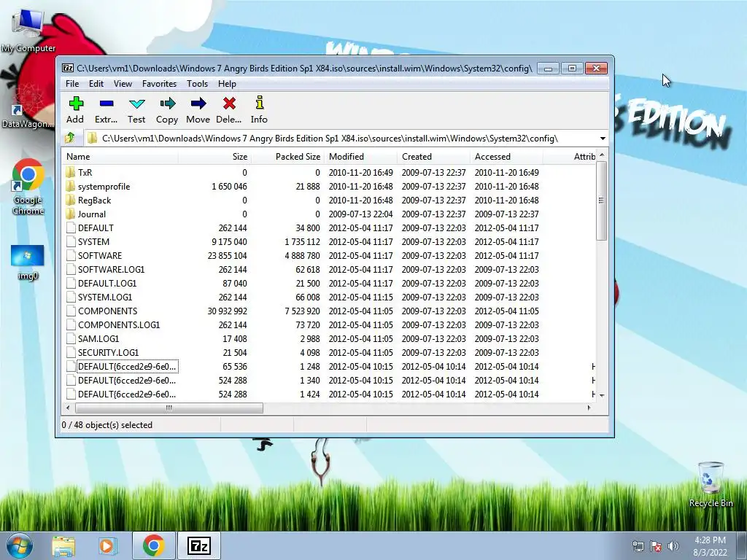Image resolution: width=747 pixels, height=560 pixels.
Task: Open the File menu
Action: (72, 84)
